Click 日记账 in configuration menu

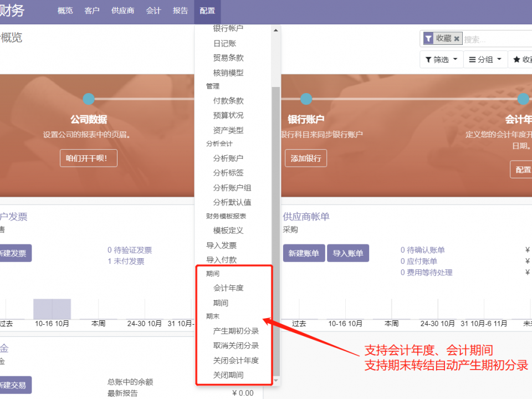coord(224,43)
